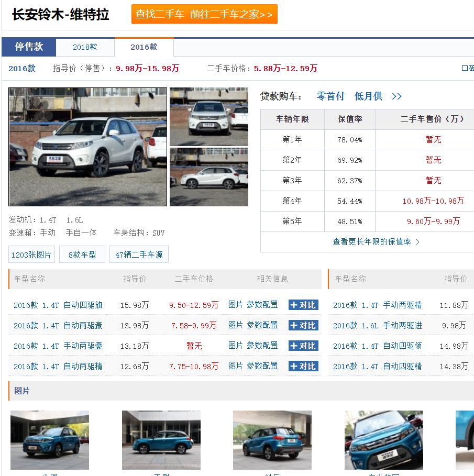点击查找二手车按钮前往二手车之家
The height and width of the screenshot is (476, 474).
204,15
